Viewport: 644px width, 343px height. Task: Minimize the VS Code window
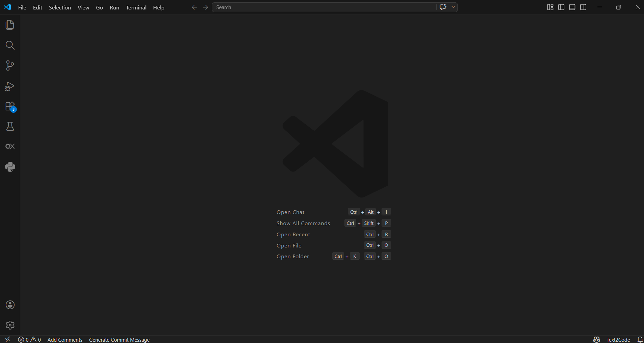[599, 7]
